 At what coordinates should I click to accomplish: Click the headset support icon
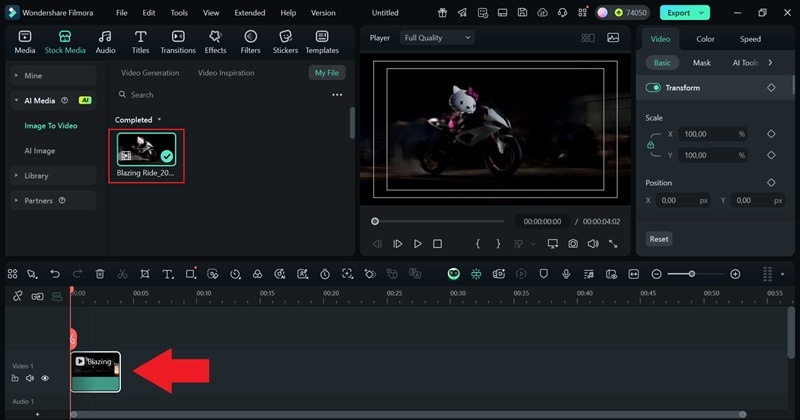point(562,13)
